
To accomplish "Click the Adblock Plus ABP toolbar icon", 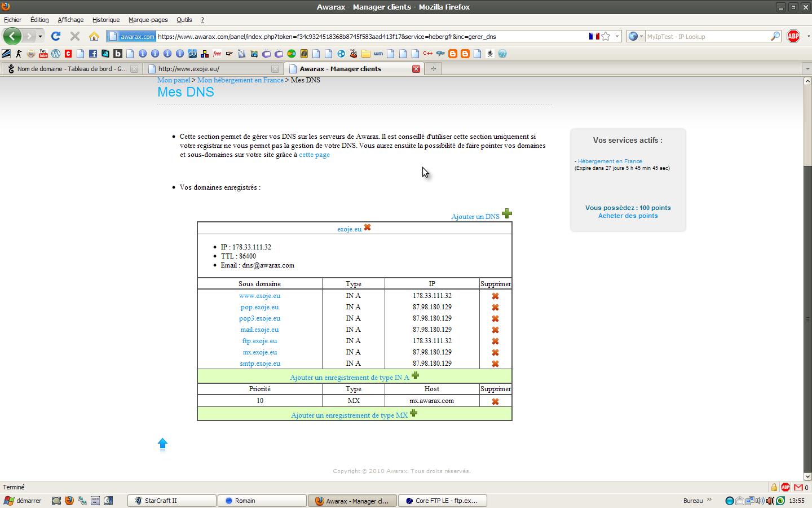I will 793,36.
